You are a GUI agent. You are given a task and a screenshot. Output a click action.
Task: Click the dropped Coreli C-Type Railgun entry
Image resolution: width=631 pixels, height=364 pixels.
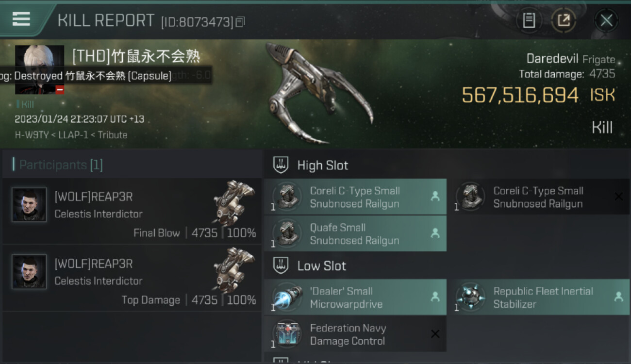pyautogui.click(x=355, y=197)
